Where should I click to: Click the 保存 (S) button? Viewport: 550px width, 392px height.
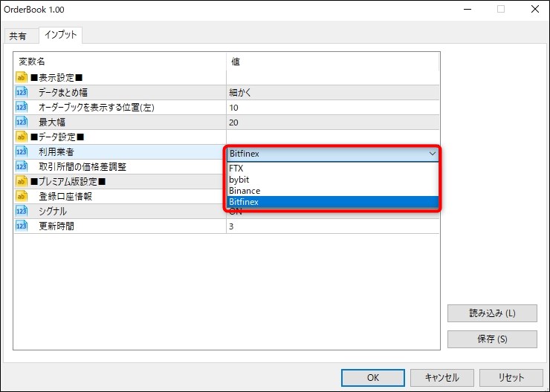click(x=492, y=339)
